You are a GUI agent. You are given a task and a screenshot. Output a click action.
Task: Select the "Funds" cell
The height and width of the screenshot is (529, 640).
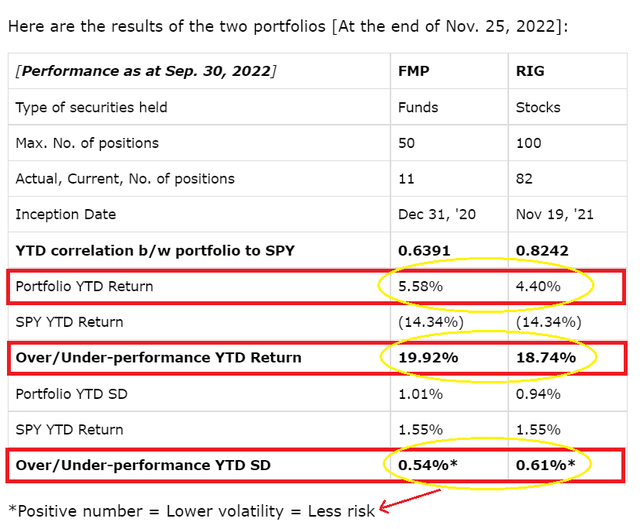click(x=419, y=107)
